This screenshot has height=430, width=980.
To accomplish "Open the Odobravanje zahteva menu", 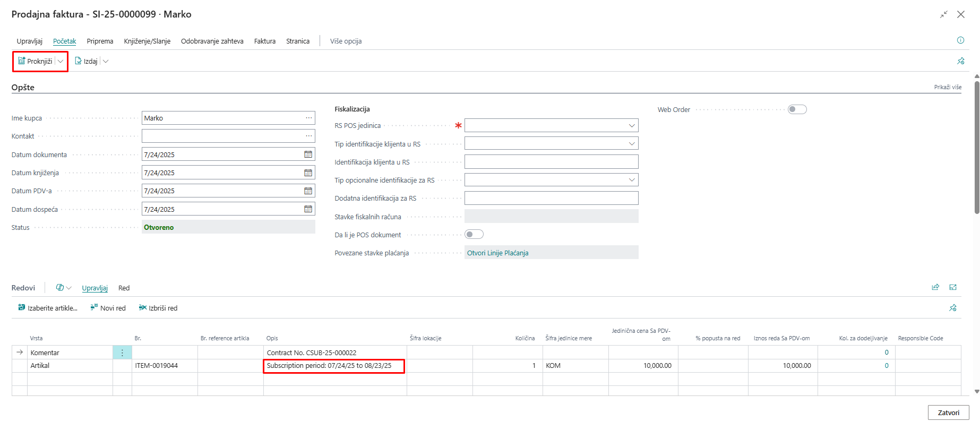I will coord(212,41).
